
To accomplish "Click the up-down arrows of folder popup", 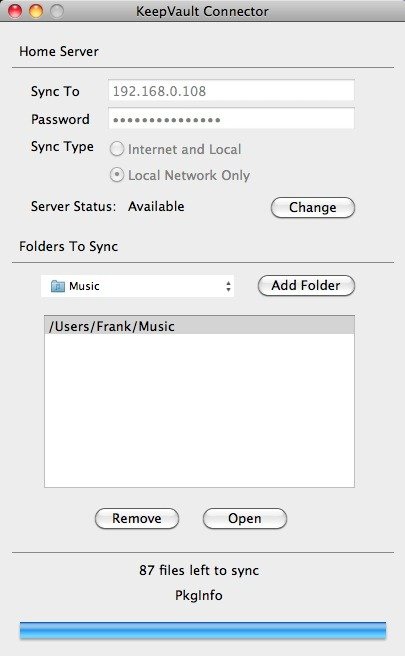I will coord(228,287).
